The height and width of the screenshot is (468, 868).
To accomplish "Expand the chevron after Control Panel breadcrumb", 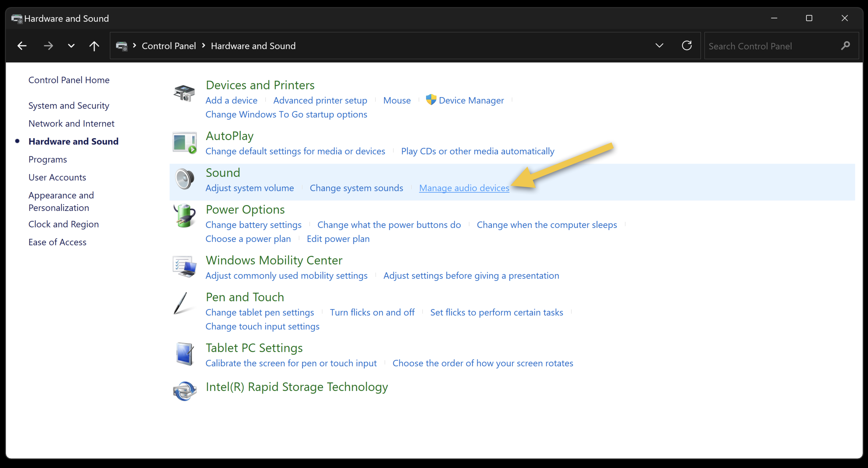I will pyautogui.click(x=204, y=45).
